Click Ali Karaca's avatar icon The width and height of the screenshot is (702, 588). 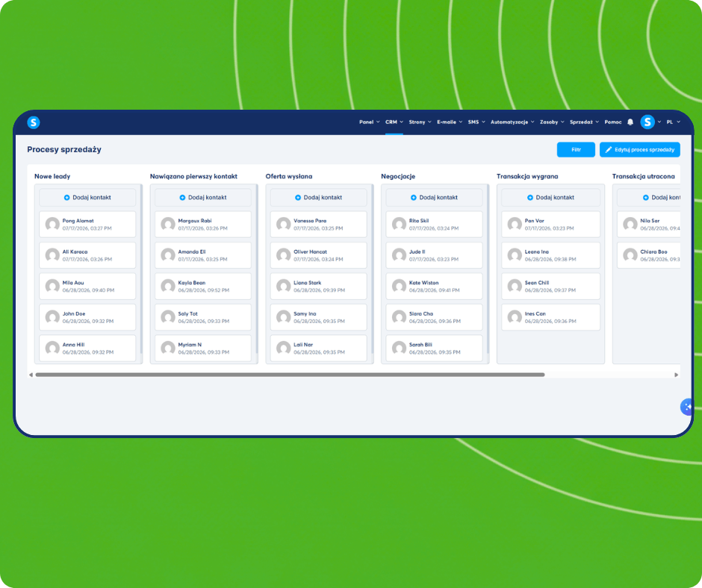coord(52,255)
